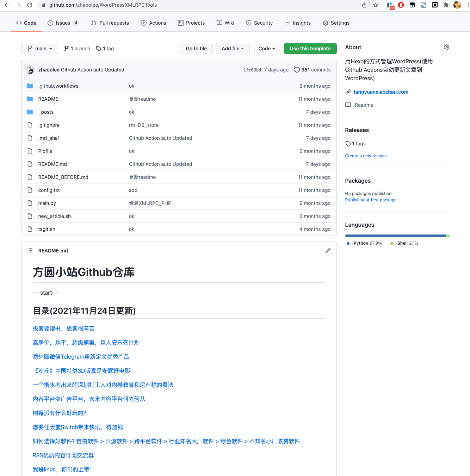470x476 pixels.
Task: Open the article link '极客要读书, 极客很辛苦'
Action: (x=64, y=328)
